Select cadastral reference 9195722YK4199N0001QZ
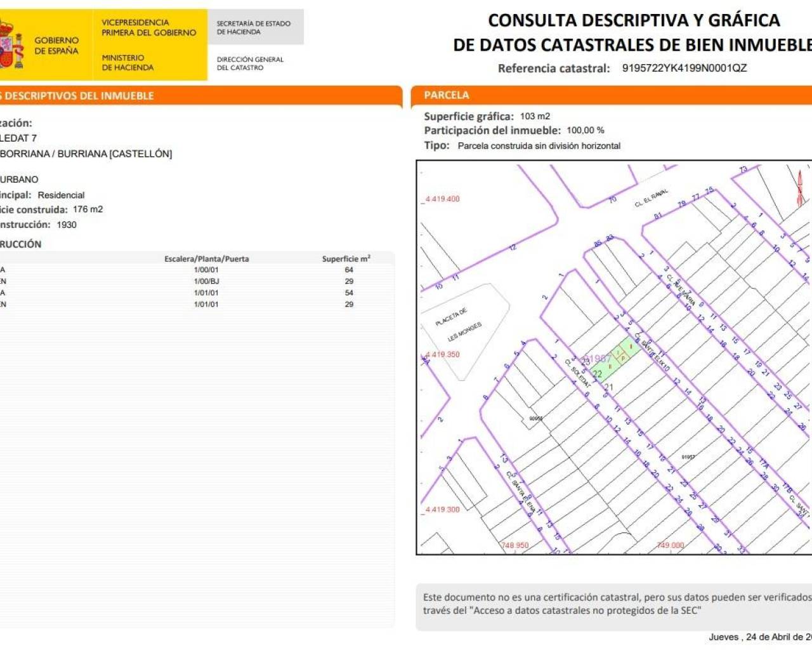Screen dimensions: 812x650 (684, 69)
